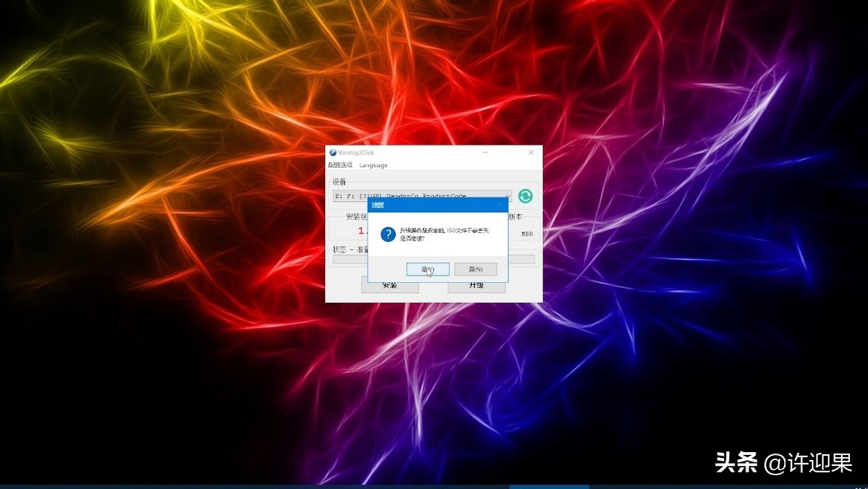868x489 pixels.
Task: Click the blue title bar of the dialog
Action: click(x=434, y=205)
